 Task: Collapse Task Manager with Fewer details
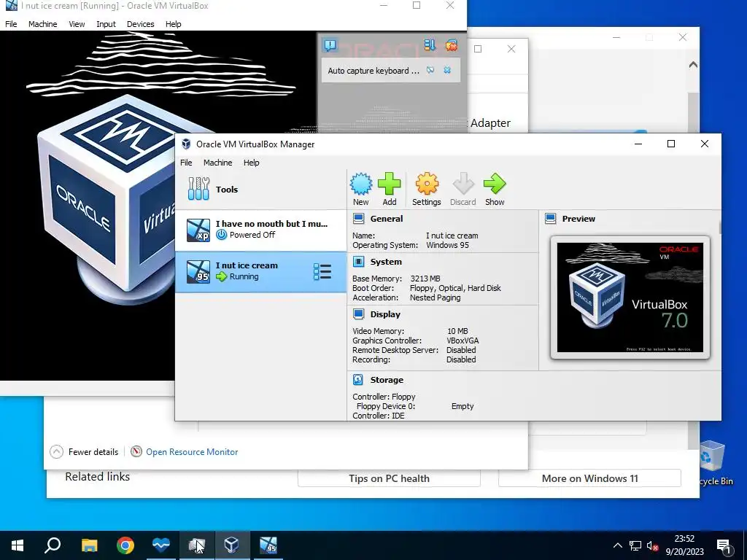click(x=84, y=451)
